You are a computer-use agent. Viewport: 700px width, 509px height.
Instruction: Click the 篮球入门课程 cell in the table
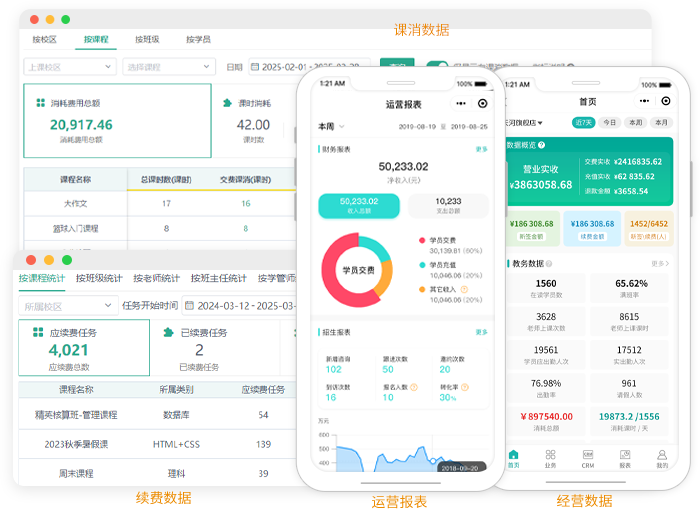coord(75,229)
